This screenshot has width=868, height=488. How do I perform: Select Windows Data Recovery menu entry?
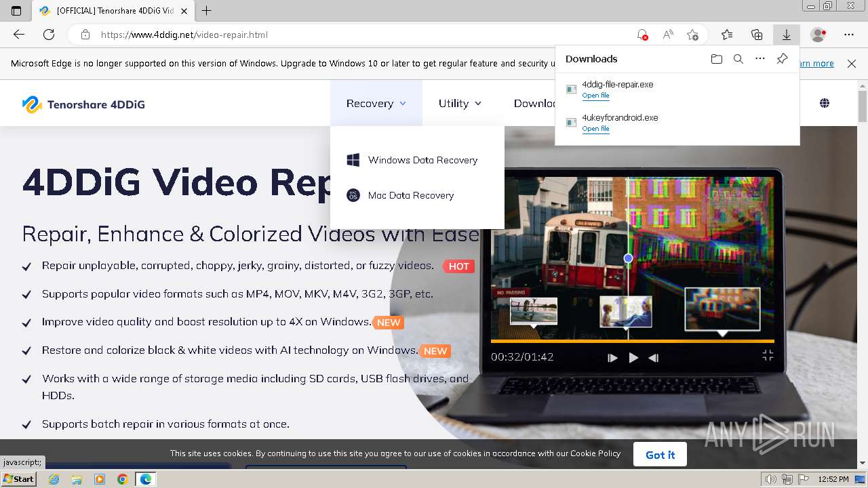coord(417,160)
